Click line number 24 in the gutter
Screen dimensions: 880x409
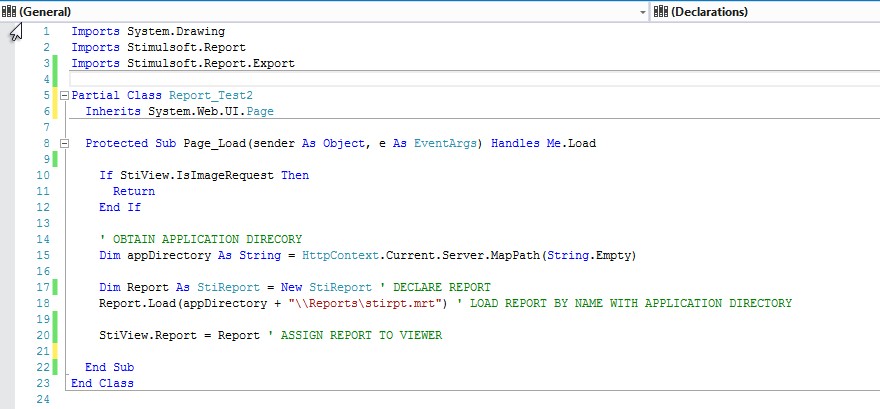tap(43, 399)
